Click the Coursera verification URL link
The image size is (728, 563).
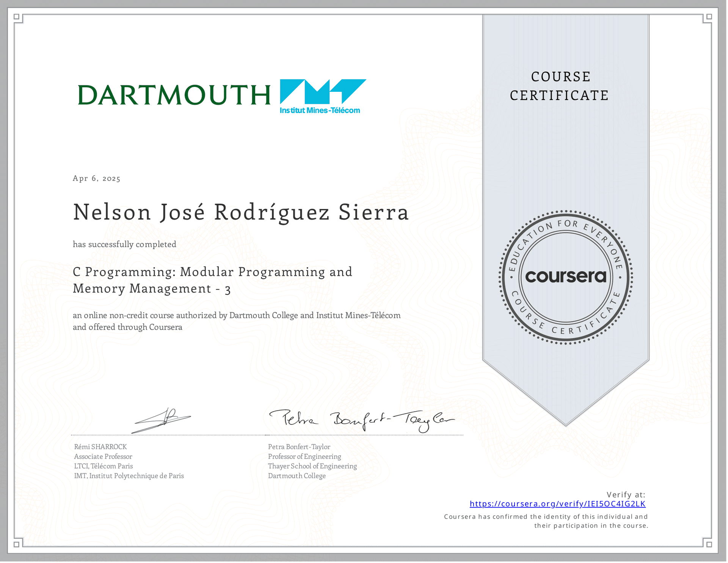click(x=558, y=505)
